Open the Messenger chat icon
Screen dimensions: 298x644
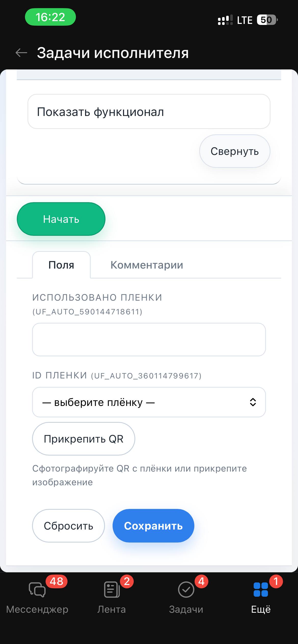[x=37, y=590]
